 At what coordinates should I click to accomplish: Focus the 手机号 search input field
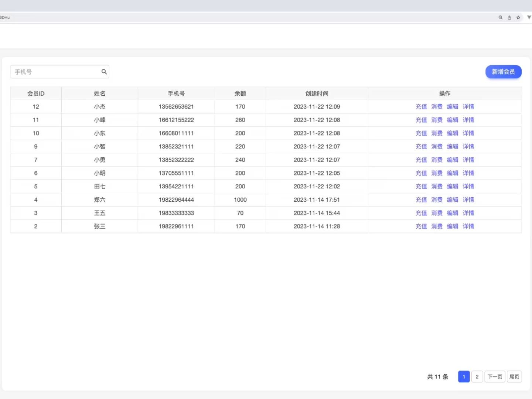pyautogui.click(x=59, y=72)
